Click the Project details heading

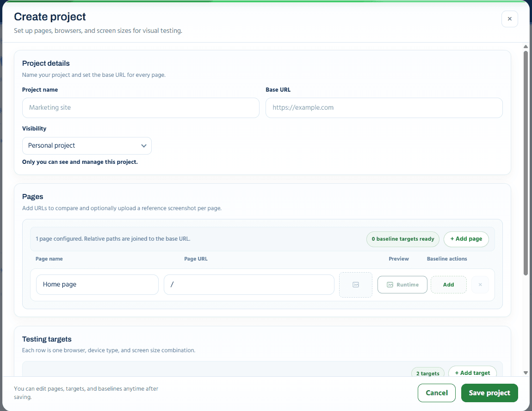pyautogui.click(x=46, y=63)
